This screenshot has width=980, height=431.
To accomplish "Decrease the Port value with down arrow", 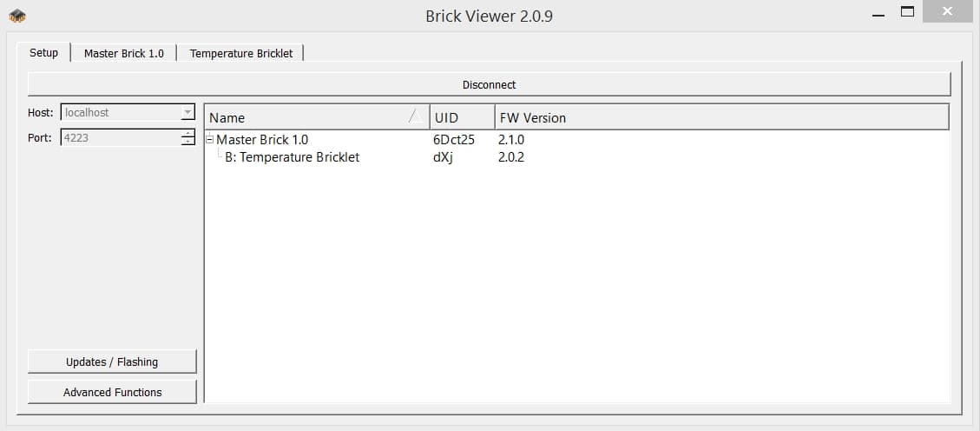I will pyautogui.click(x=187, y=141).
